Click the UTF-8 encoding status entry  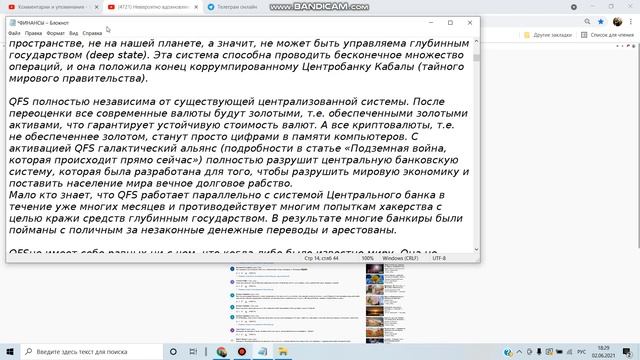point(439,258)
